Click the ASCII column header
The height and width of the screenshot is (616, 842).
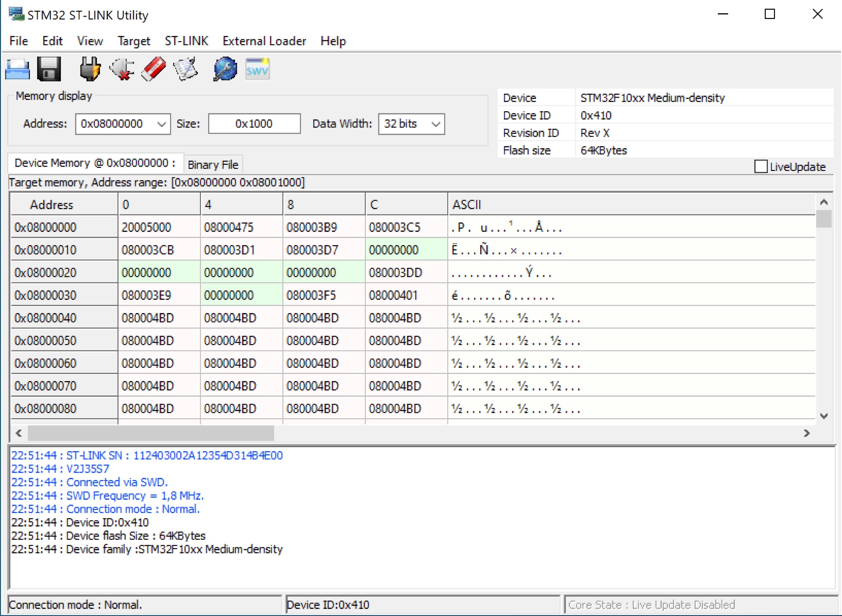tap(631, 205)
